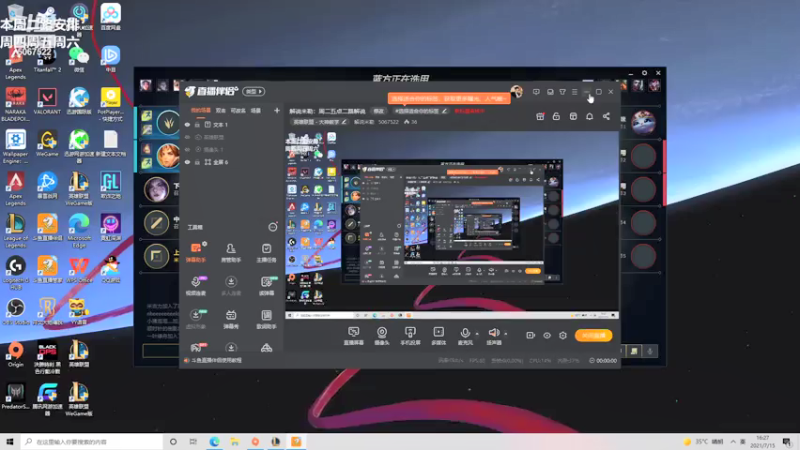The image size is (800, 450).
Task: Click the 虚拟形象 tool icon
Action: pos(196,318)
